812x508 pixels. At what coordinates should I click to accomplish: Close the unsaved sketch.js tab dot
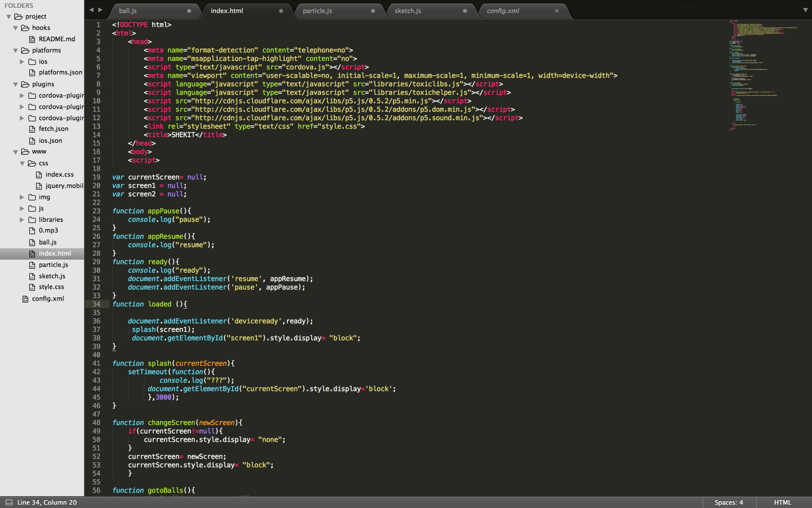[x=464, y=11]
